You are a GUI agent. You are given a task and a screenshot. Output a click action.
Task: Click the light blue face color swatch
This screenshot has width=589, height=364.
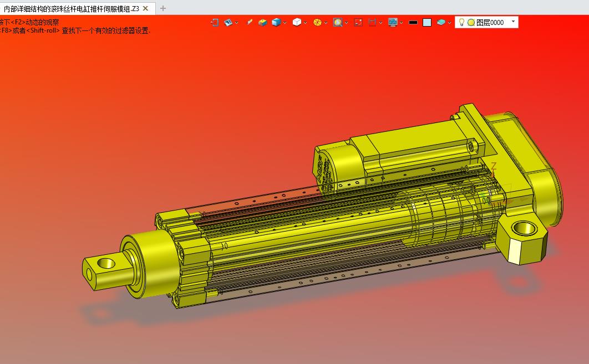[427, 23]
